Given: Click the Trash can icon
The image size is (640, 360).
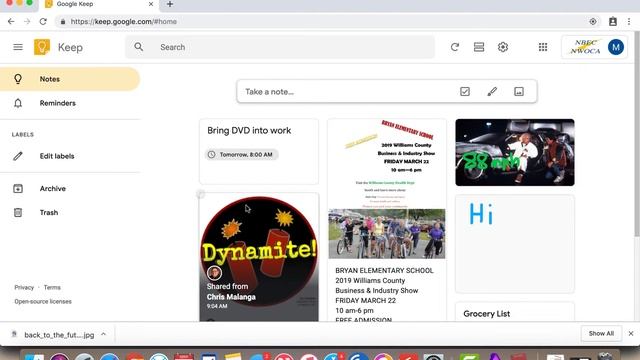Looking at the screenshot, I should click(18, 212).
